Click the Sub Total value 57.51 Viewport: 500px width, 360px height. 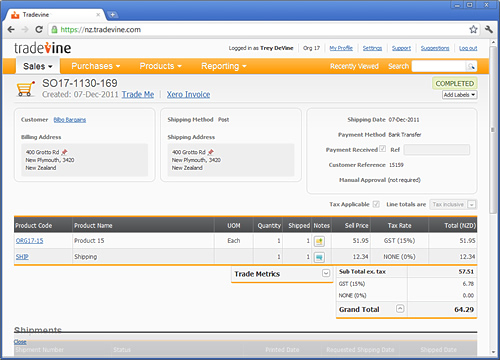466,272
